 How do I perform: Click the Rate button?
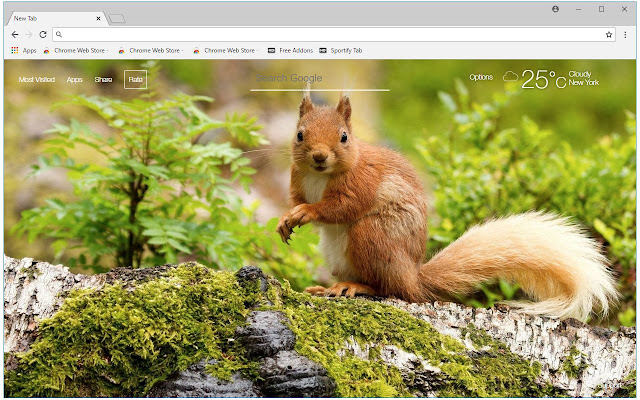coord(136,80)
